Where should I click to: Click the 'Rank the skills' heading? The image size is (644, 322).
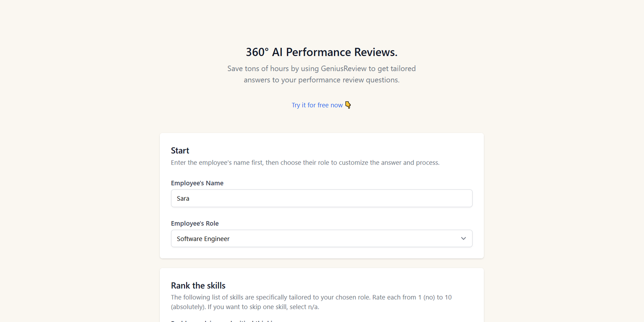(198, 286)
